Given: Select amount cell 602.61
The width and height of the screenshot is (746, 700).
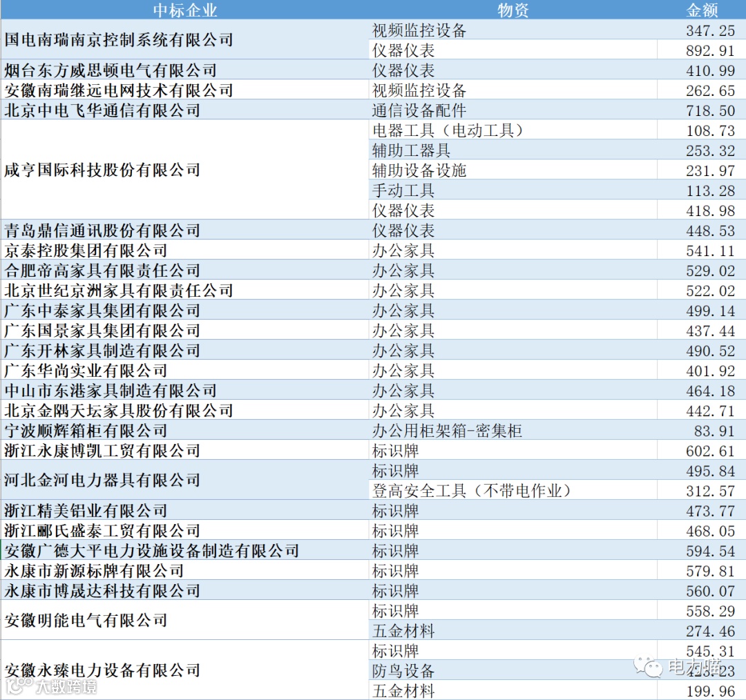Looking at the screenshot, I should click(x=701, y=450).
